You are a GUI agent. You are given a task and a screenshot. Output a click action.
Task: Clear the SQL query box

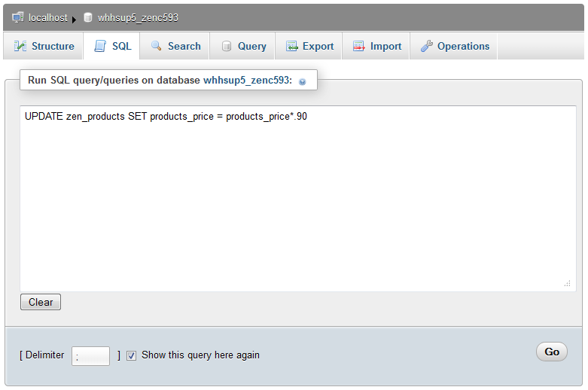click(x=41, y=303)
